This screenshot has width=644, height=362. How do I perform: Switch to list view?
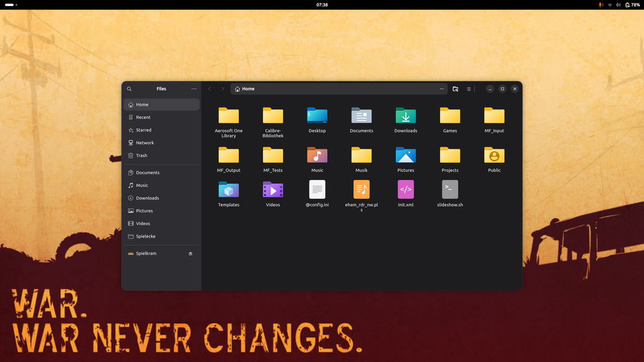468,89
